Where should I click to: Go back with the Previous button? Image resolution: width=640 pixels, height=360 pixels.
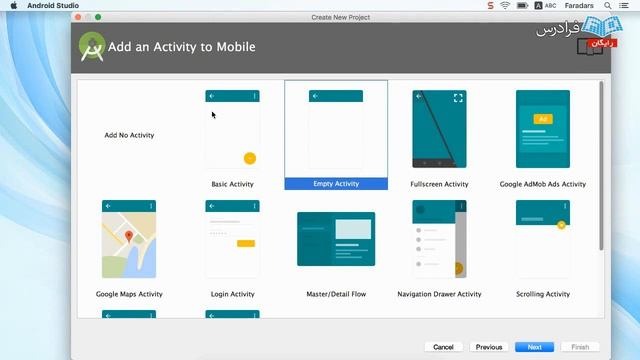(x=489, y=347)
